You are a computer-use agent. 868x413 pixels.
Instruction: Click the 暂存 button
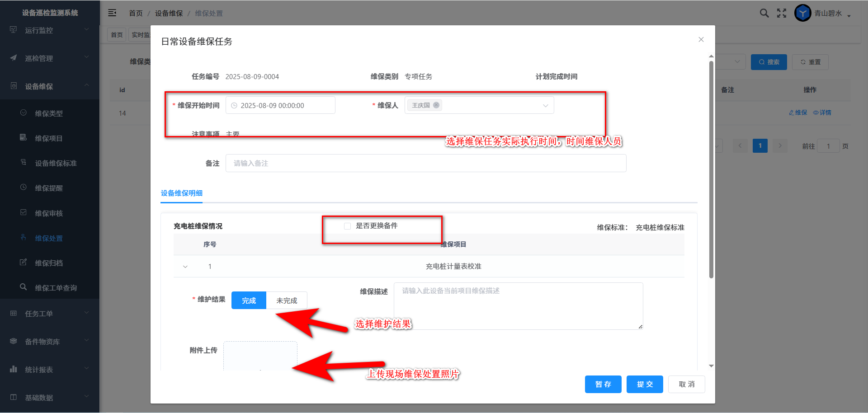point(603,384)
